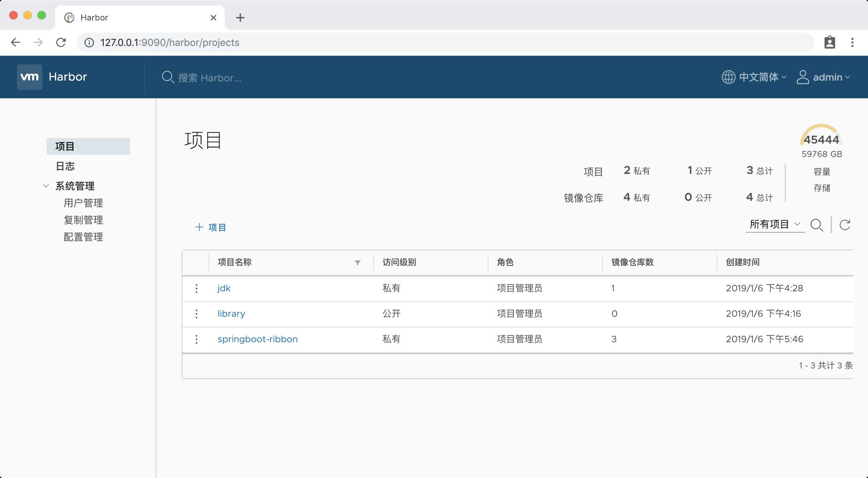Reload the browser page
This screenshot has width=868, height=478.
61,42
